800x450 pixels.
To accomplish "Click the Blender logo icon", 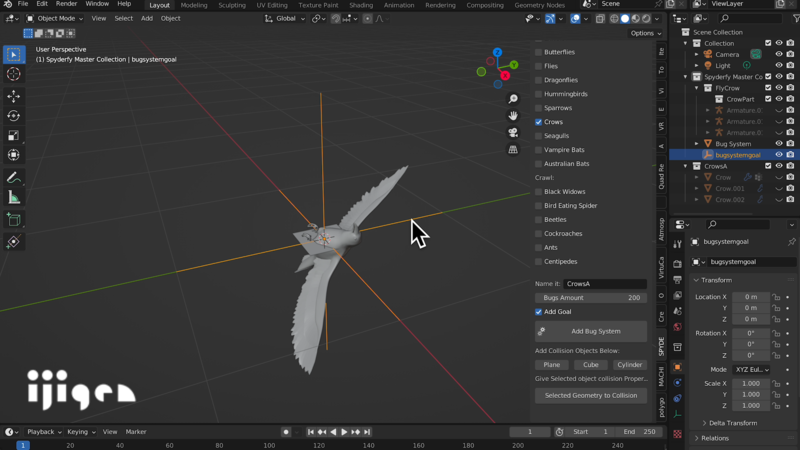I will (8, 4).
